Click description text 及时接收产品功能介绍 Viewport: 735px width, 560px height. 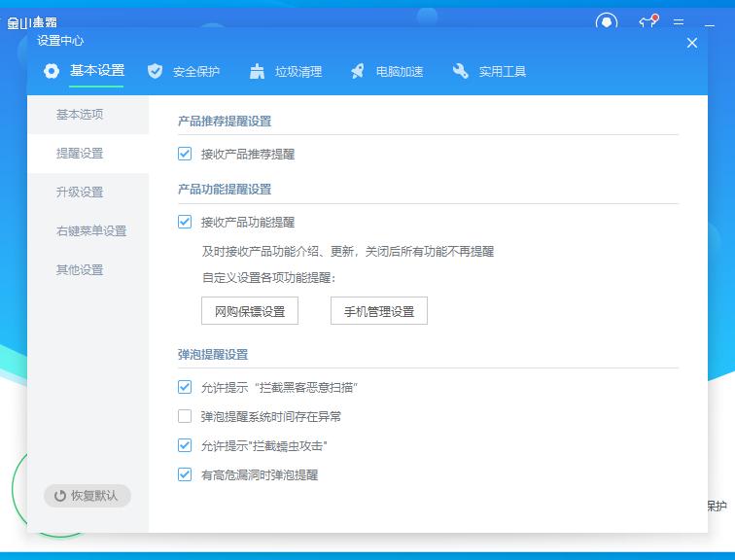348,252
